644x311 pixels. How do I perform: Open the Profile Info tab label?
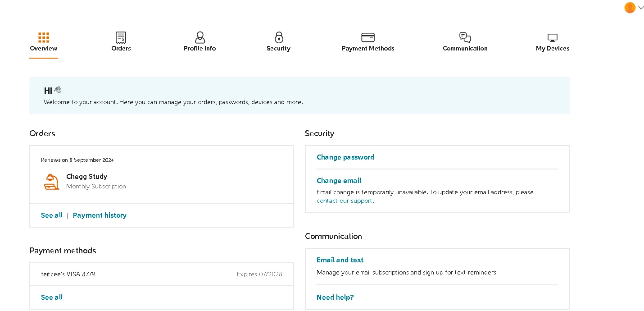tap(200, 48)
